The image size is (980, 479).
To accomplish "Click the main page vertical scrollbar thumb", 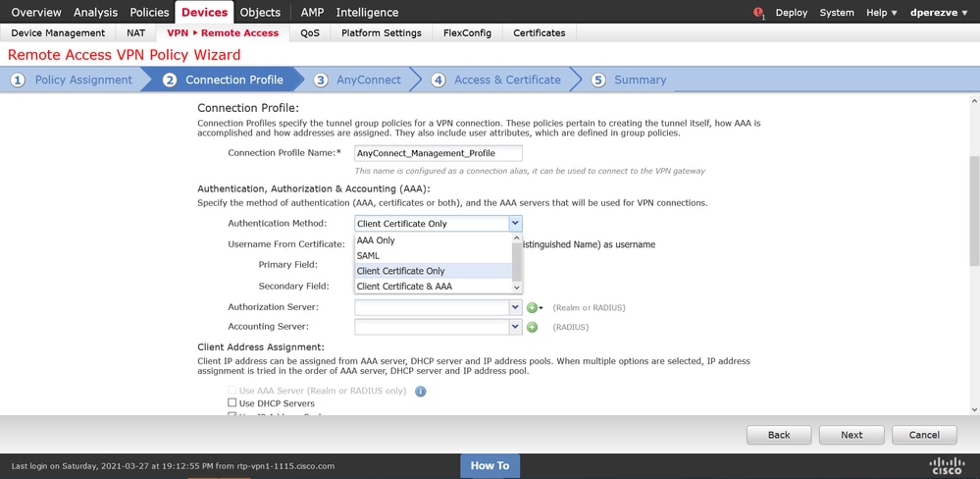I will click(974, 211).
